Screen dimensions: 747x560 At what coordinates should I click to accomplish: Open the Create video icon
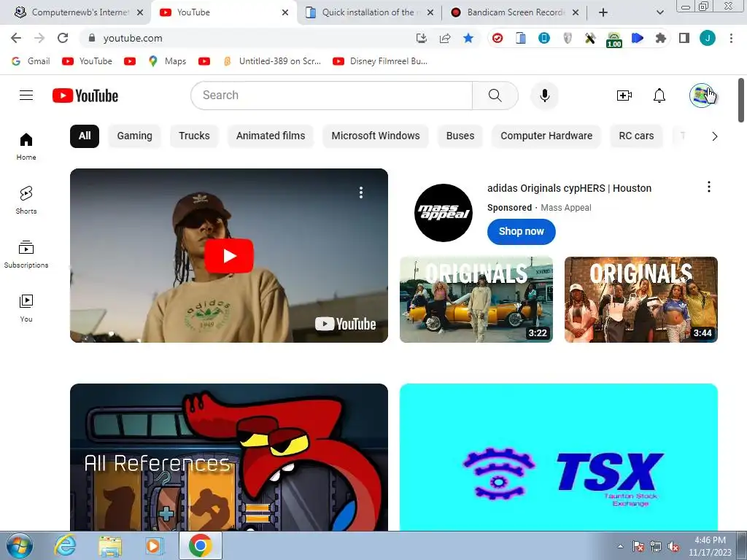pyautogui.click(x=624, y=96)
